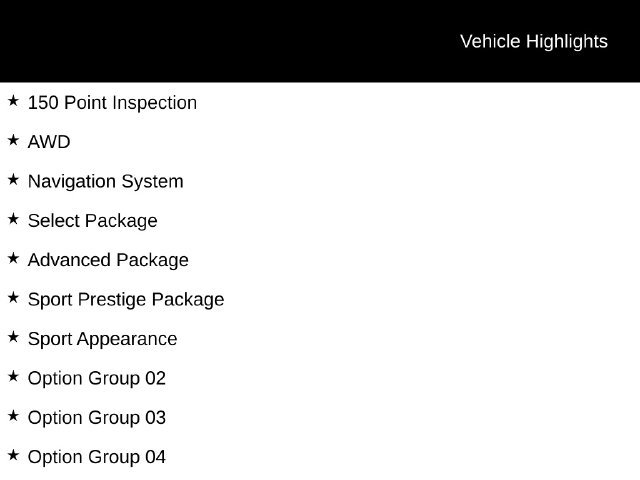Screen dimensions: 640x480
Task: Click the Option Group 04 text
Action: tap(97, 457)
